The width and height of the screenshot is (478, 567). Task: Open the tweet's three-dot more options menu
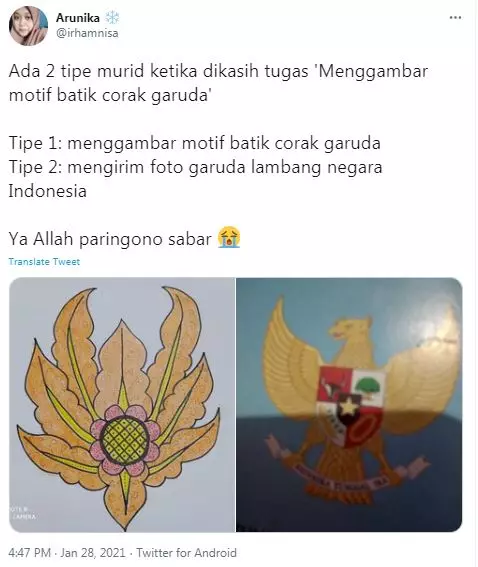pyautogui.click(x=455, y=18)
